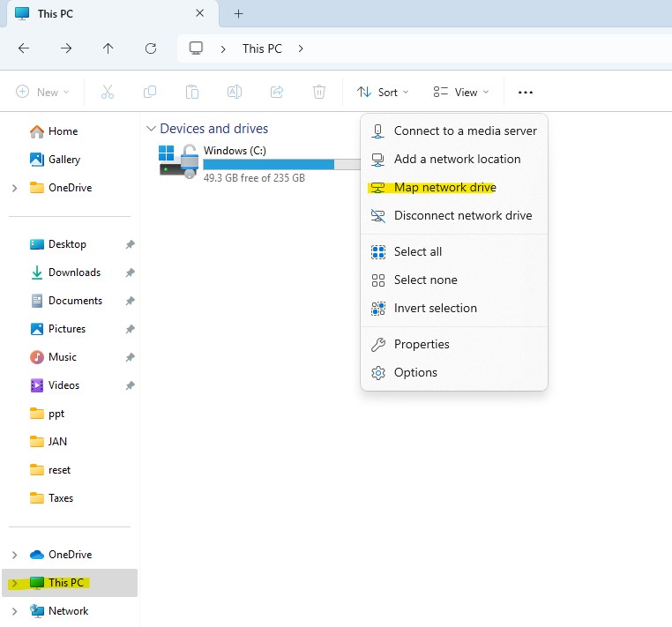Click the chevron after This PC in address bar
Image resolution: width=672 pixels, height=627 pixels.
pyautogui.click(x=301, y=49)
